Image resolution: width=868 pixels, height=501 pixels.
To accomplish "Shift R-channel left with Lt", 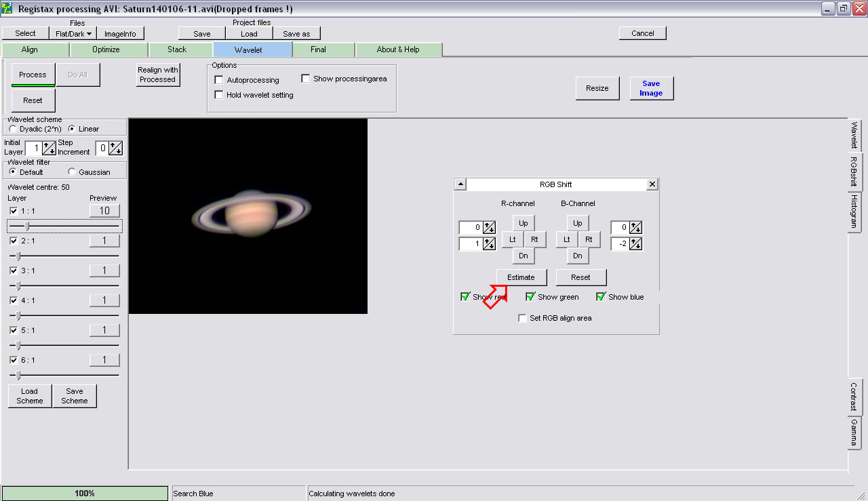I will coord(513,239).
